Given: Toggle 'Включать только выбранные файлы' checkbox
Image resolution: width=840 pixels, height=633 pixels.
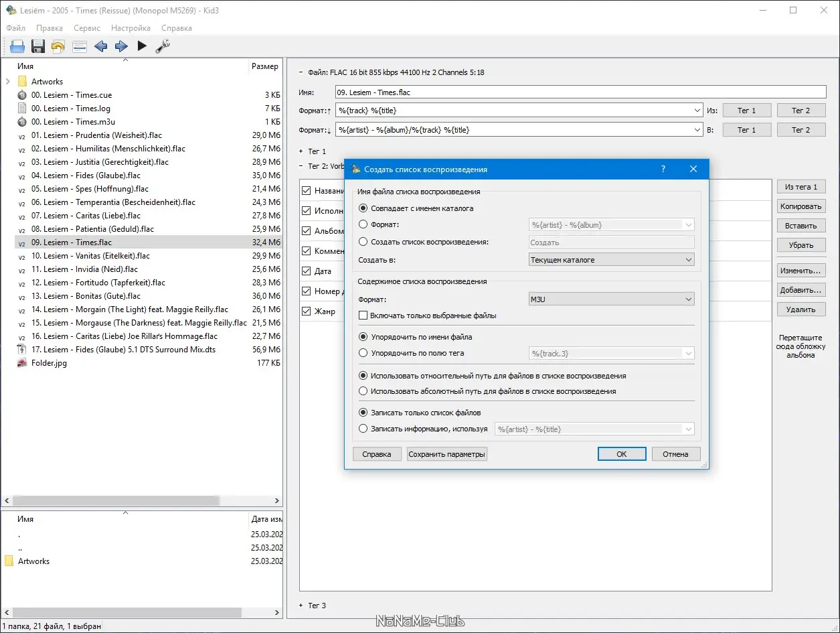Looking at the screenshot, I should coord(363,315).
